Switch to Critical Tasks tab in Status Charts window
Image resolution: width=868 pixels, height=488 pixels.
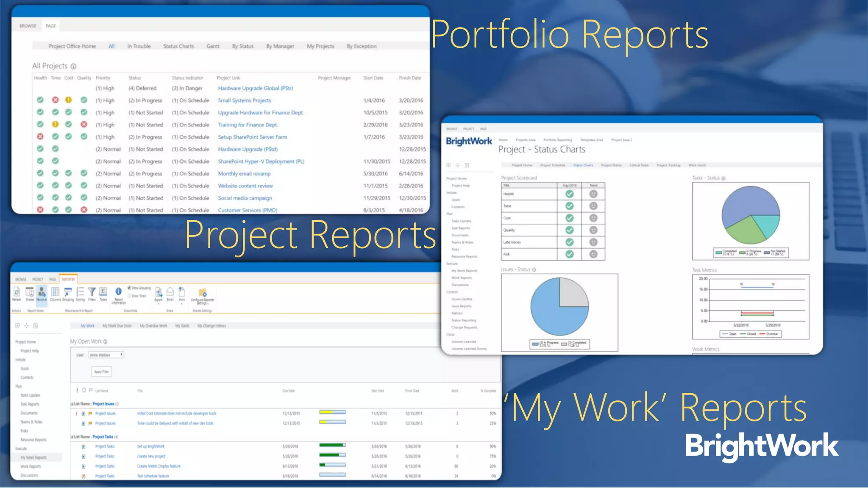pyautogui.click(x=639, y=165)
